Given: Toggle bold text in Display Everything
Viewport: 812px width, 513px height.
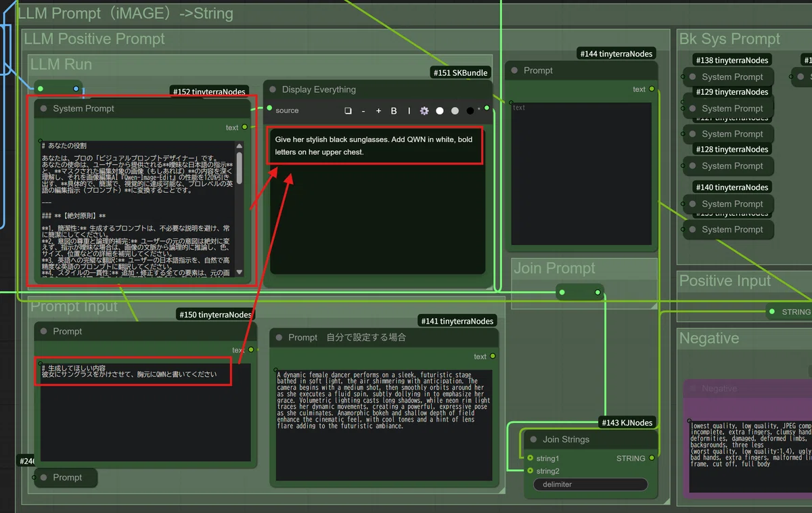Looking at the screenshot, I should click(x=394, y=110).
